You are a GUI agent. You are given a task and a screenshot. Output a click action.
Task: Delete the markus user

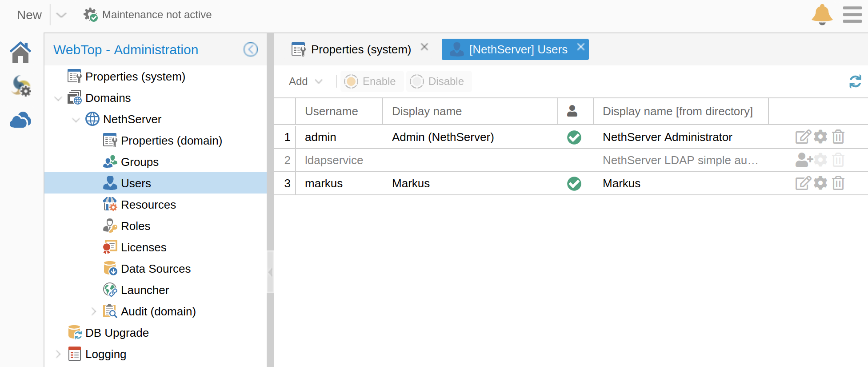pos(838,183)
